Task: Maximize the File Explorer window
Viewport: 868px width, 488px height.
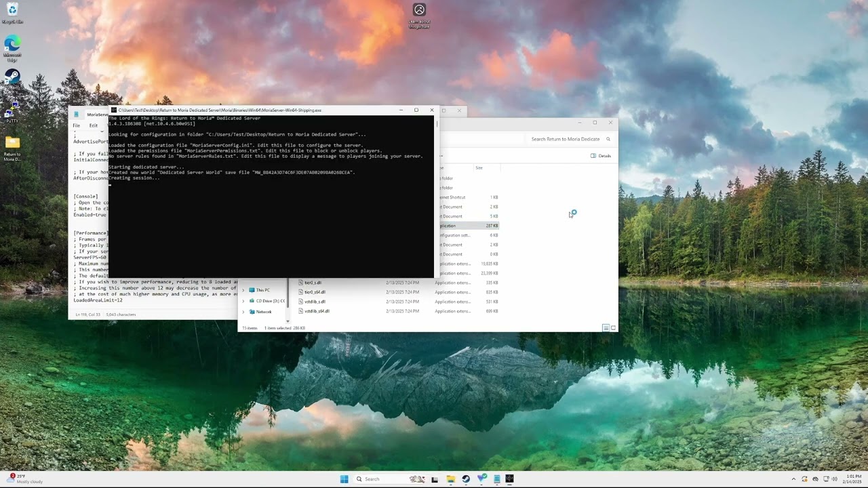Action: click(595, 123)
